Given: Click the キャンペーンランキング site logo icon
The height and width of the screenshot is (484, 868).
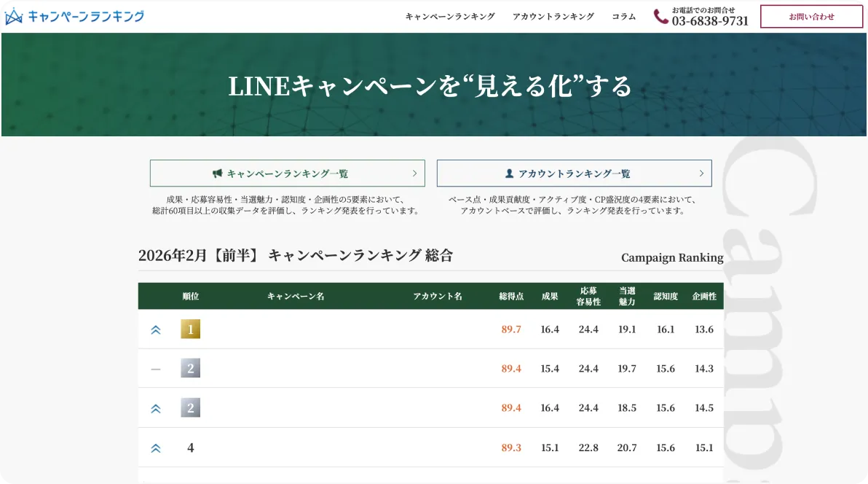Looking at the screenshot, I should tap(13, 15).
